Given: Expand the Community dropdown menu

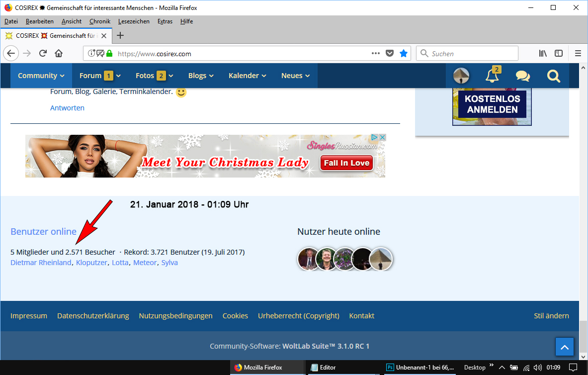Looking at the screenshot, I should [x=41, y=76].
